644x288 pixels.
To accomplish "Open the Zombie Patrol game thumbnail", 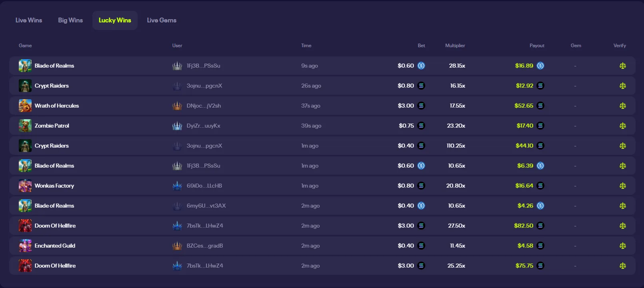I will (25, 126).
